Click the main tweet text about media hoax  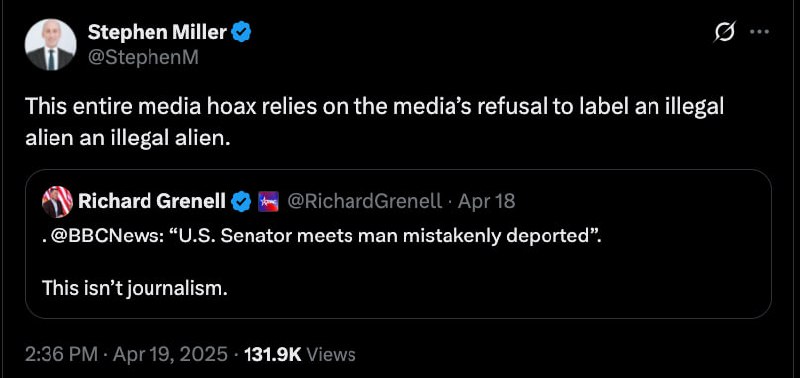374,122
